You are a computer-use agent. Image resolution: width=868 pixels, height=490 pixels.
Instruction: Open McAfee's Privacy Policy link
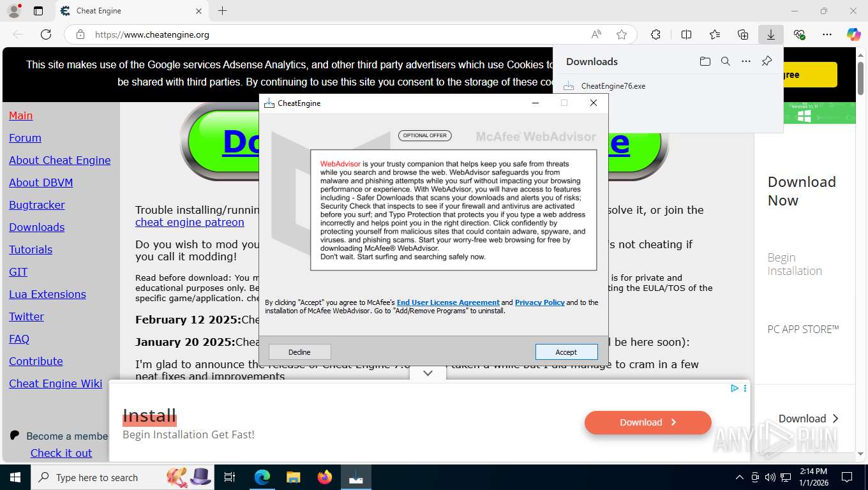540,302
